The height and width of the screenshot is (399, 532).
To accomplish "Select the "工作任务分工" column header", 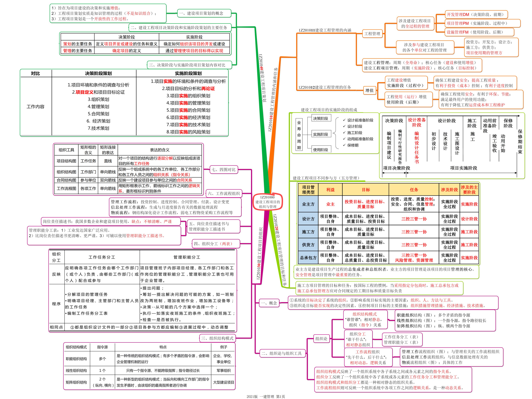I will pos(102,257).
